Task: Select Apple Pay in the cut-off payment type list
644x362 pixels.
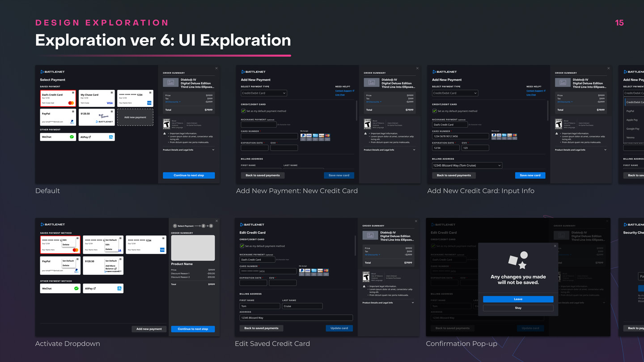Action: pyautogui.click(x=632, y=120)
